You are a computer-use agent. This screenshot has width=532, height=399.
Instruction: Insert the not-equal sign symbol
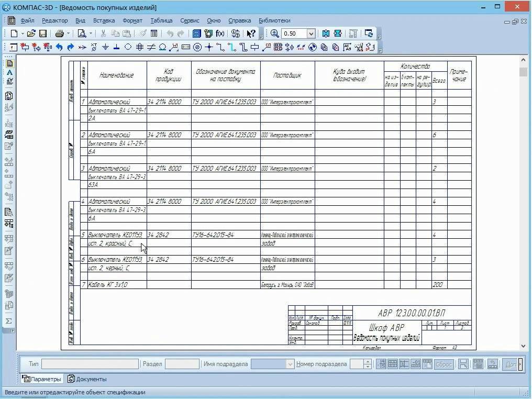[x=151, y=47]
